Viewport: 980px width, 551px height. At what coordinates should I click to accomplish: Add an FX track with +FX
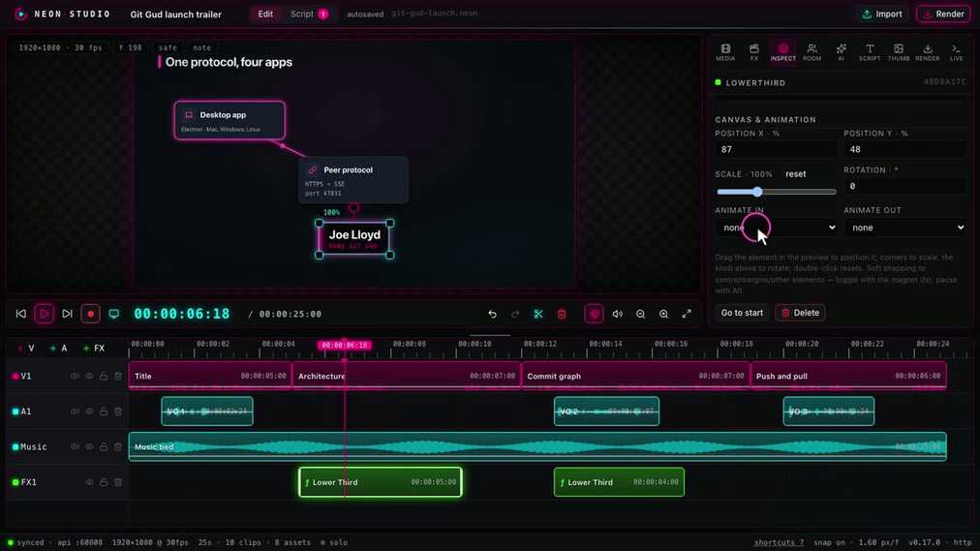tap(94, 348)
